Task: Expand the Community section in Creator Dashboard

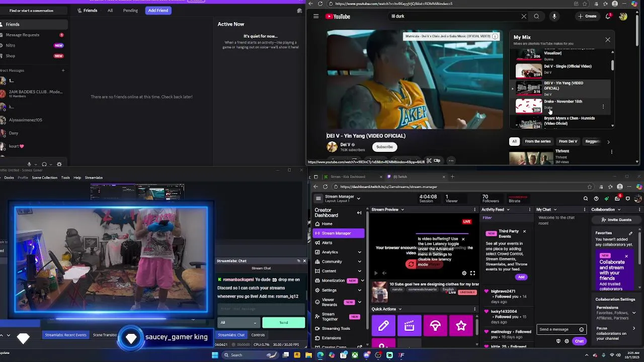Action: (x=359, y=261)
